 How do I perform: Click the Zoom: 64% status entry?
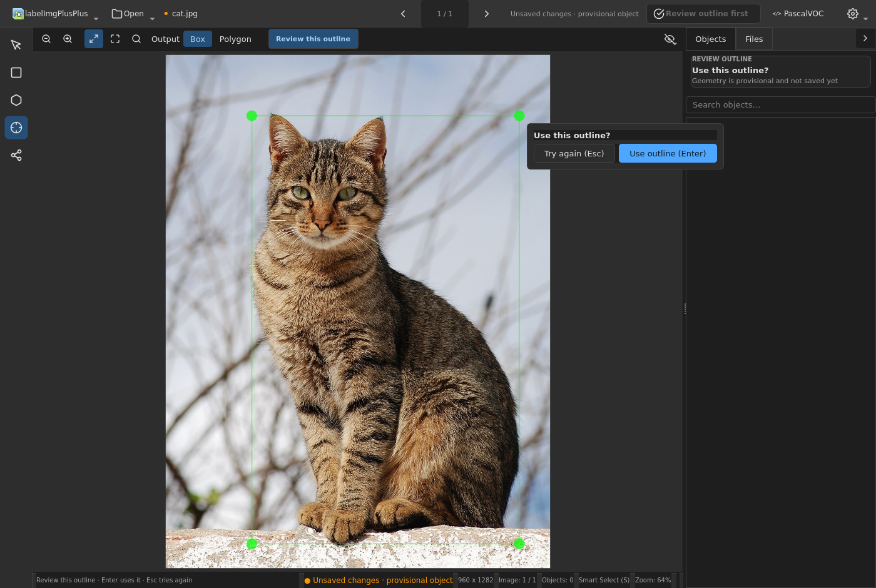(653, 580)
